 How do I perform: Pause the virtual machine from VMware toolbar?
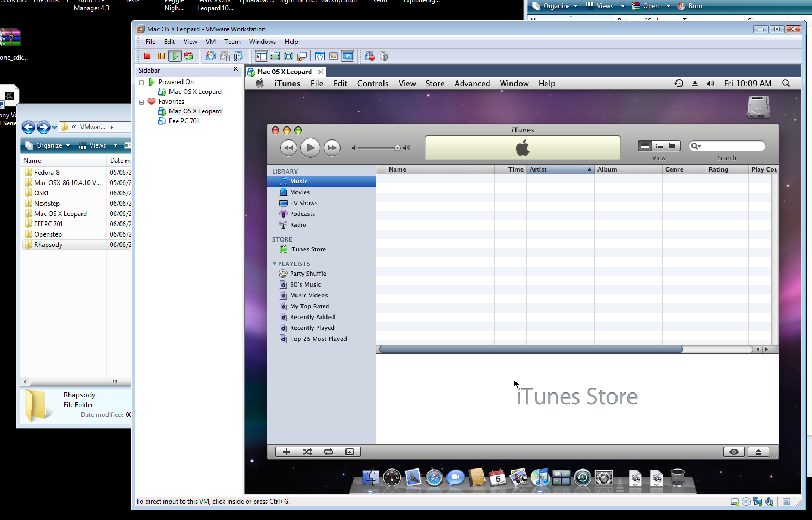161,56
